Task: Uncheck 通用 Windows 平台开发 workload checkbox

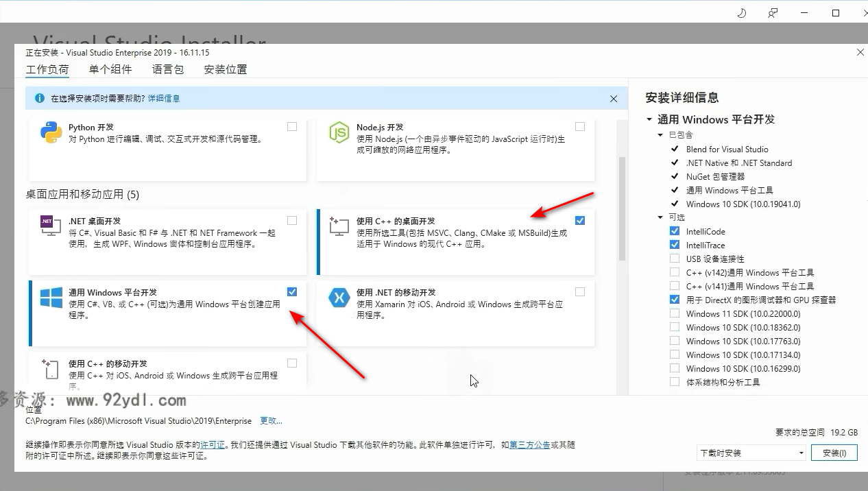Action: click(292, 291)
